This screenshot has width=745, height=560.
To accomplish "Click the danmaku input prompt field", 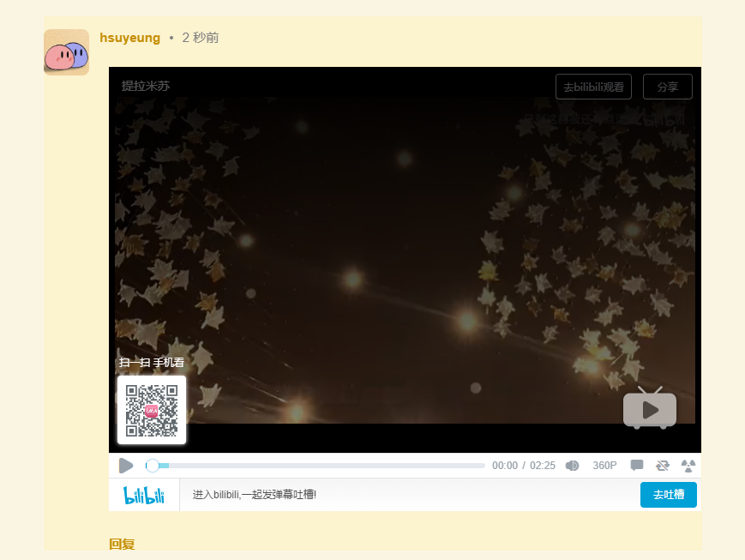I will tap(410, 495).
